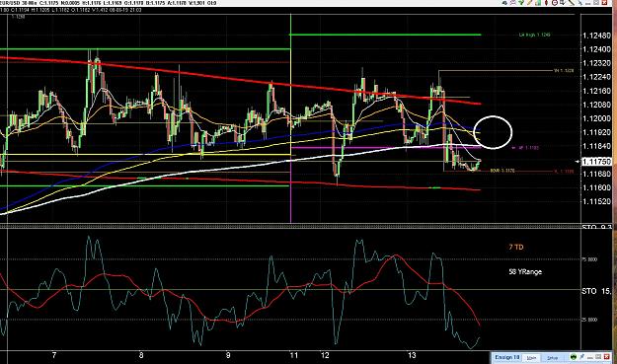Screen dimensions: 617x364
Task: Click the downward arrow toolbar icon
Action: point(563,3)
